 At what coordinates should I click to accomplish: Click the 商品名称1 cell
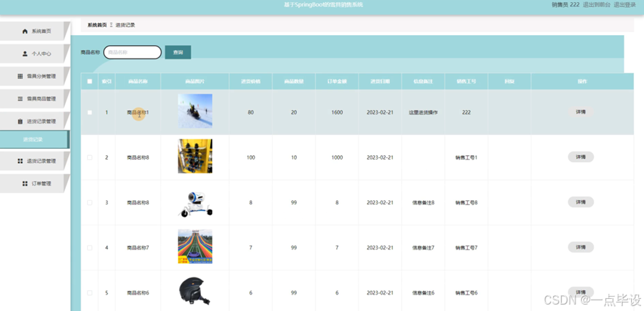click(138, 112)
